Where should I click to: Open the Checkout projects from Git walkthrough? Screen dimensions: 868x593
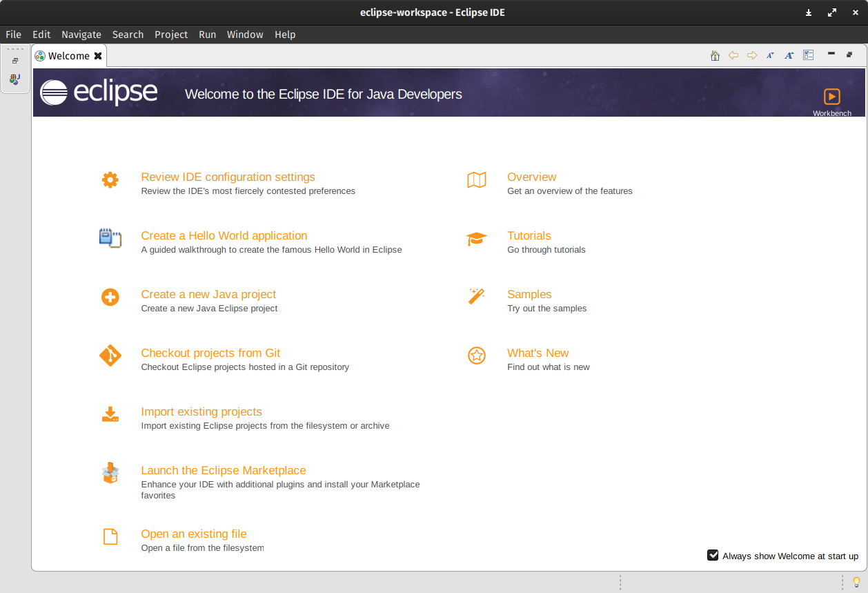(210, 353)
